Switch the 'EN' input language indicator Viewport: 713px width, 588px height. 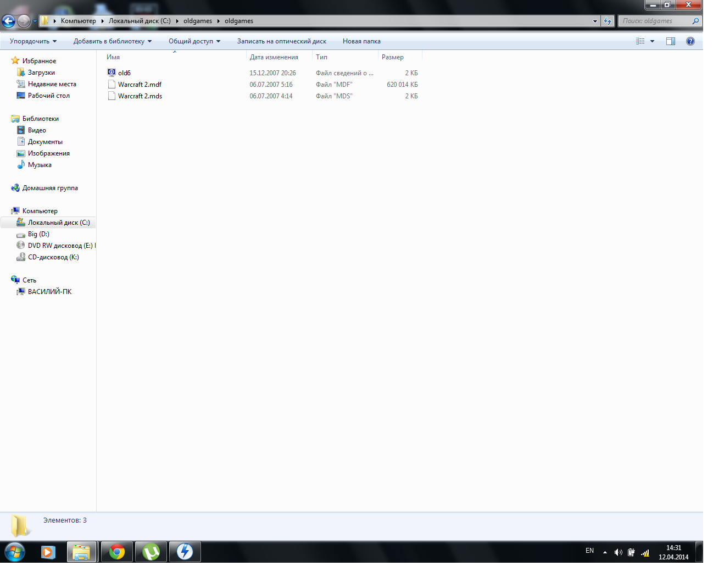[x=589, y=551]
